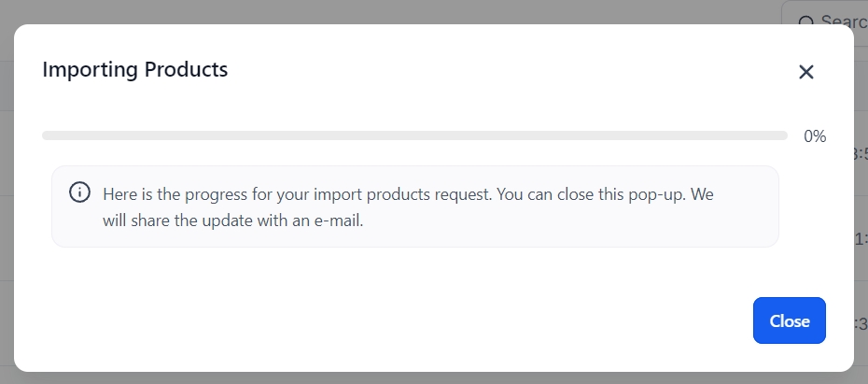Click the 0% progress percentage label
The image size is (868, 384).
click(815, 136)
